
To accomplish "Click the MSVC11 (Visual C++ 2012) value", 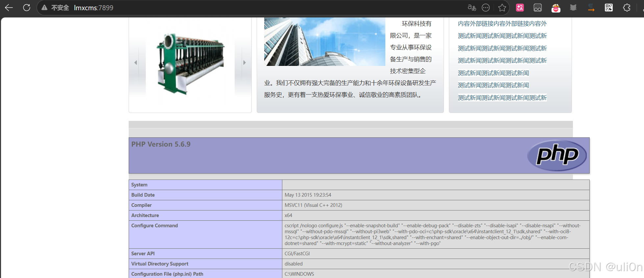I will 313,205.
